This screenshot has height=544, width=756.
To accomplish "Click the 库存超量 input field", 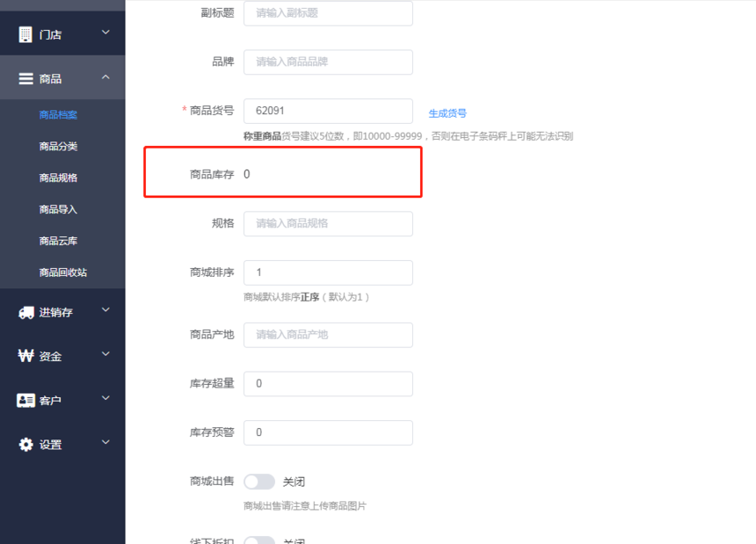I will click(329, 384).
